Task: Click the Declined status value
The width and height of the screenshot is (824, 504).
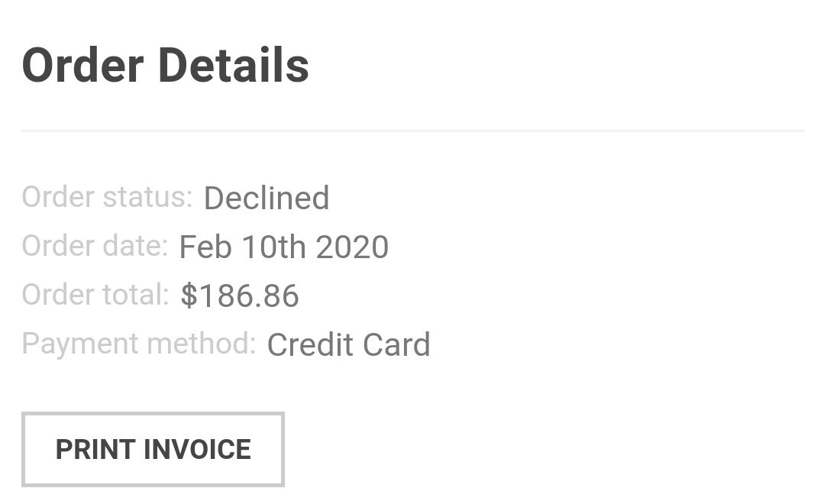Action: tap(266, 199)
